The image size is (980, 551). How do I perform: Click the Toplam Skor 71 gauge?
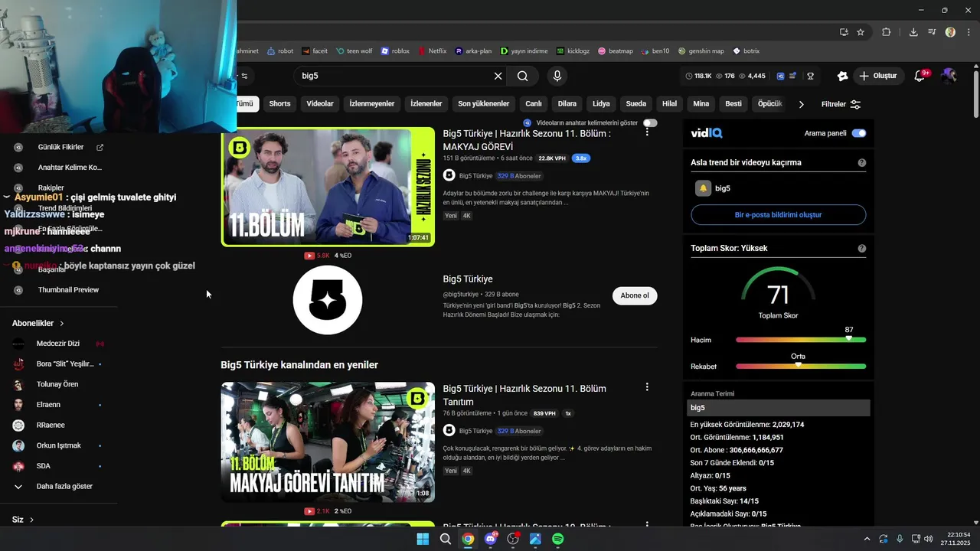[x=779, y=292]
